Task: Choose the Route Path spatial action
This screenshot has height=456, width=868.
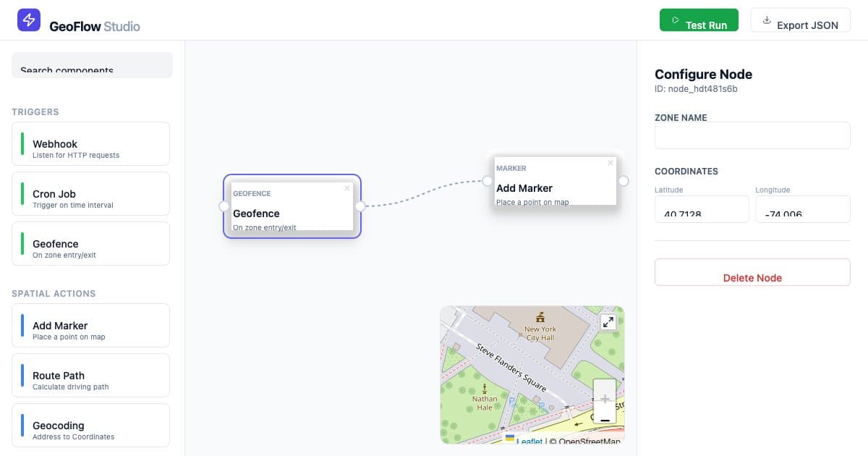Action: click(x=91, y=375)
